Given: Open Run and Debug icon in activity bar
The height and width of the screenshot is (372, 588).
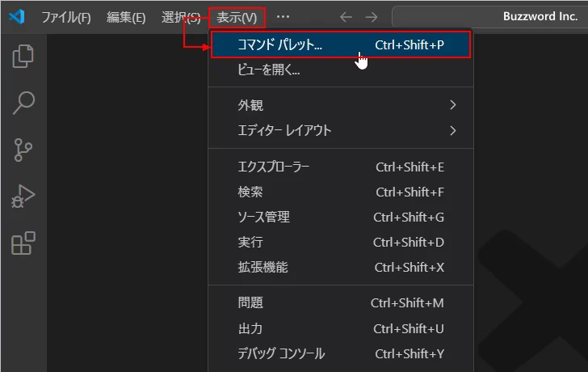Looking at the screenshot, I should [x=23, y=197].
